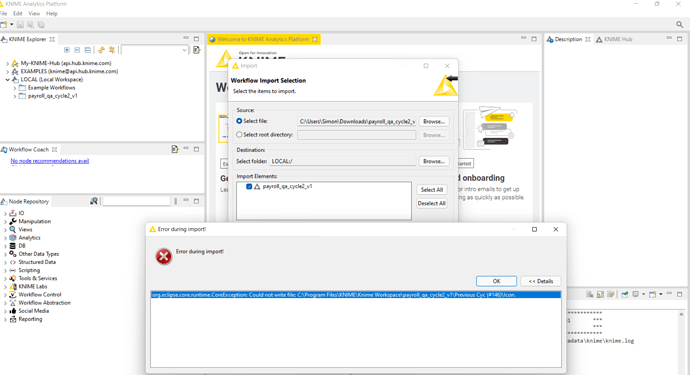This screenshot has width=690, height=375.
Task: Select the 'Select root directory' radio button
Action: click(239, 135)
